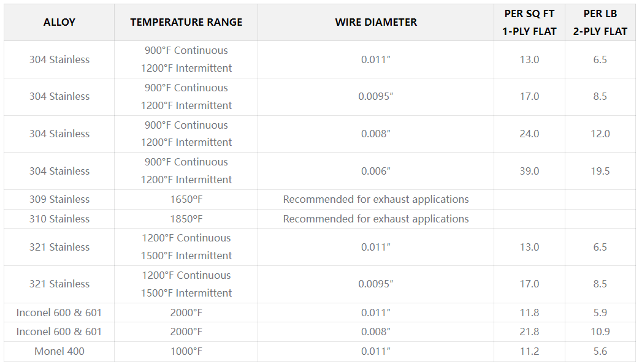This screenshot has height=364, width=642.
Task: Select the TEMPERATURE RANGE column header
Action: (186, 22)
